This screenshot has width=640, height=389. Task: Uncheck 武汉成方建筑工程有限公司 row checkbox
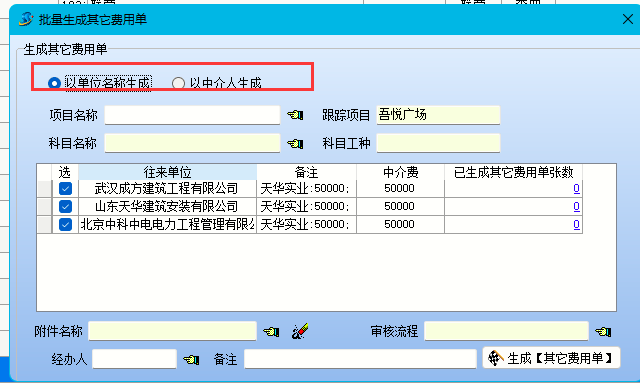click(x=65, y=189)
